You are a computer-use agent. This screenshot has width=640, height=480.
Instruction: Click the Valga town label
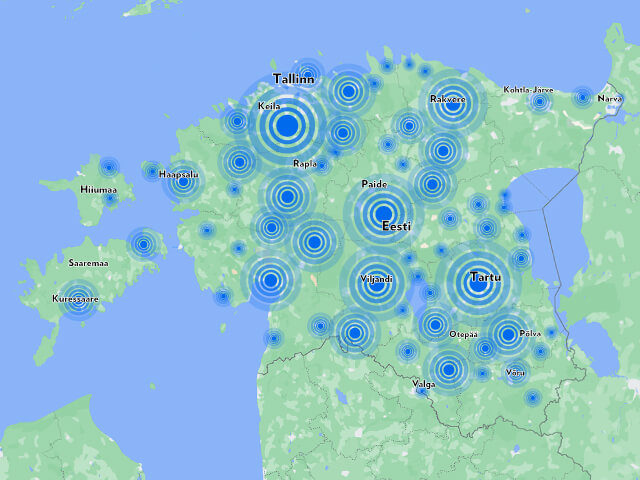tap(424, 384)
